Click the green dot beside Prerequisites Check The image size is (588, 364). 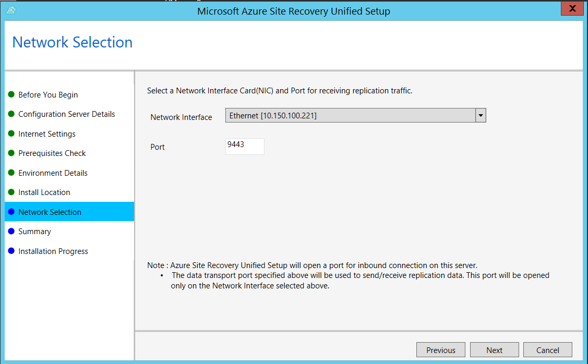tap(11, 153)
